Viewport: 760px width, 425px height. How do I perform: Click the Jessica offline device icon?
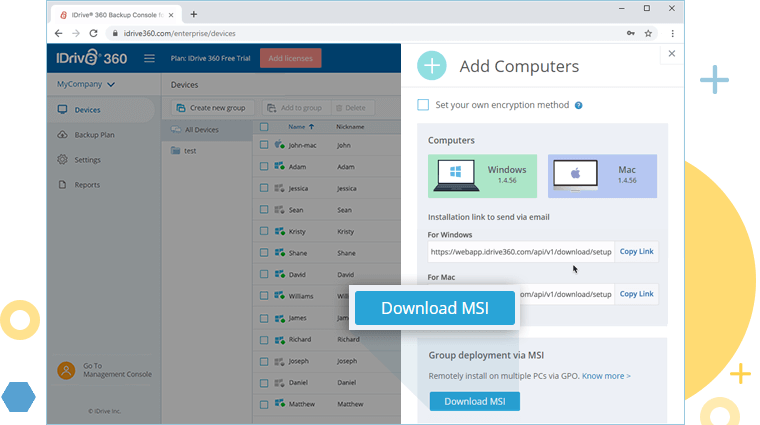[280, 188]
